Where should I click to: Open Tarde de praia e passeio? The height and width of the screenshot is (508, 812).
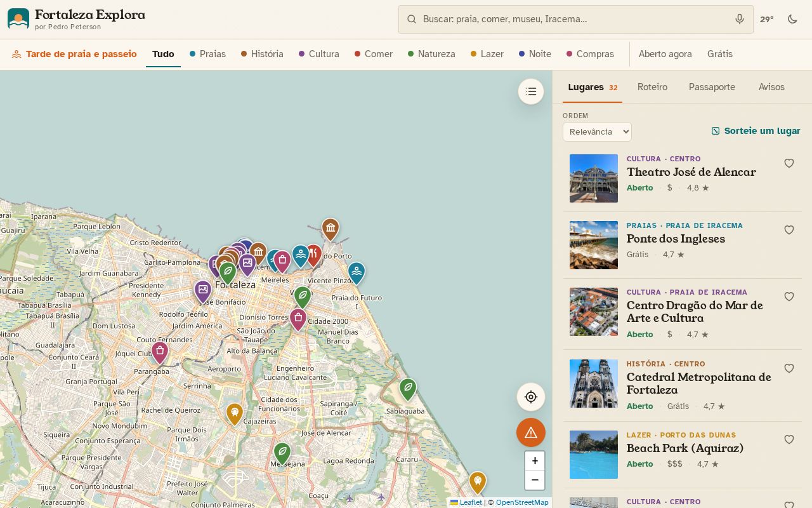coord(74,54)
